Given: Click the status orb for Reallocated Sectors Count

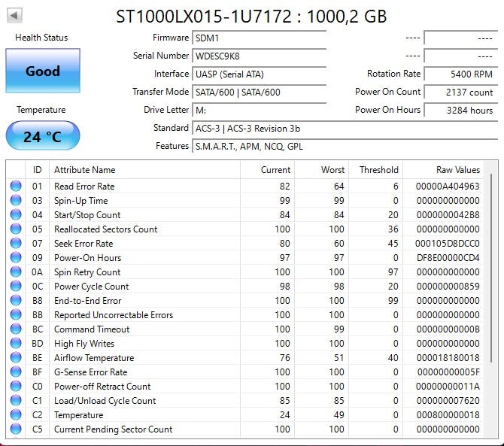Looking at the screenshot, I should (16, 229).
